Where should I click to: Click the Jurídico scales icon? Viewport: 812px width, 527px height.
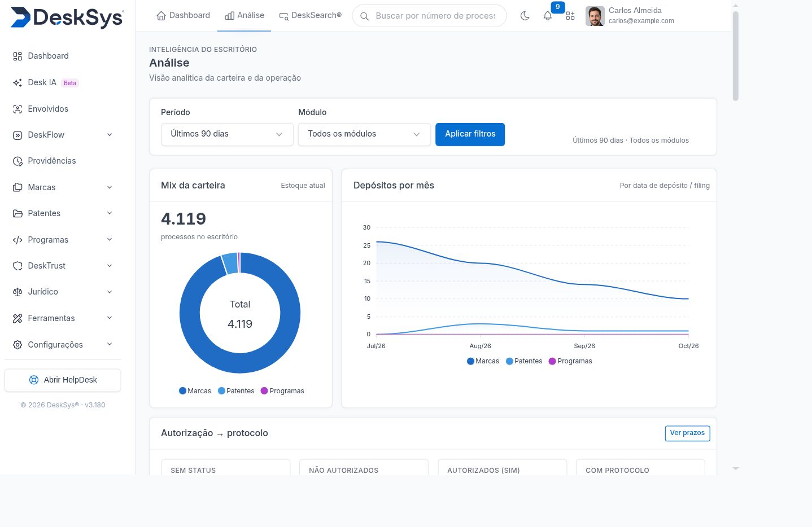click(x=18, y=292)
